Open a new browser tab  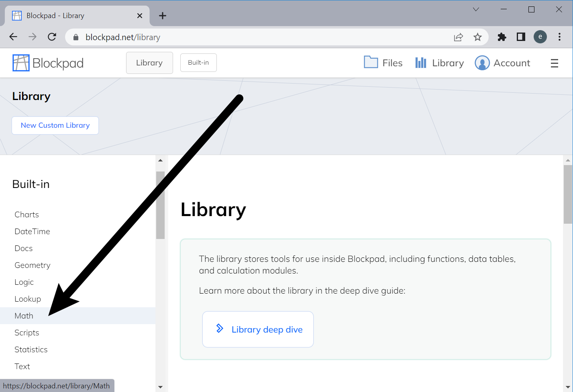pos(163,16)
